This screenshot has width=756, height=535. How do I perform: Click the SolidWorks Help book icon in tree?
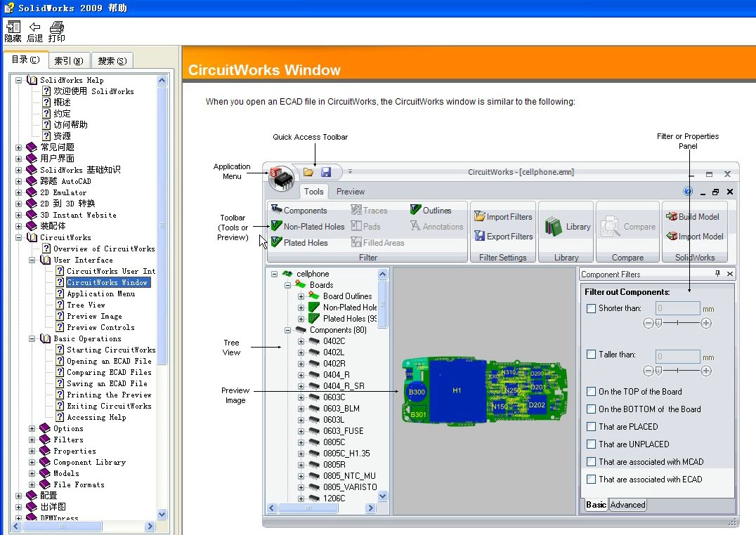click(32, 80)
